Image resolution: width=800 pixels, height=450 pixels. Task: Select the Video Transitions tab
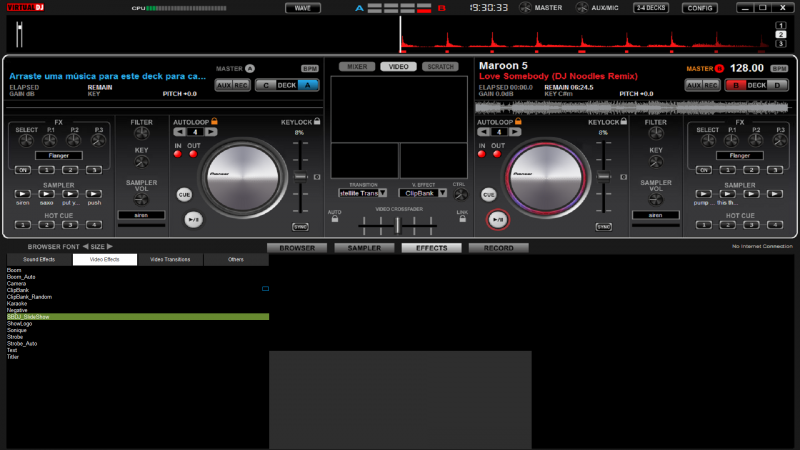[x=170, y=260]
